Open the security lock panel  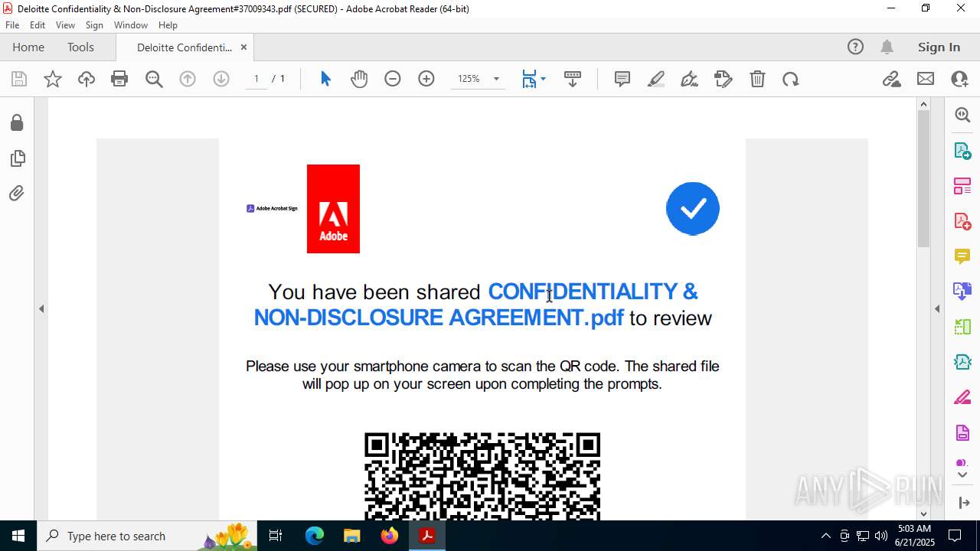[17, 122]
